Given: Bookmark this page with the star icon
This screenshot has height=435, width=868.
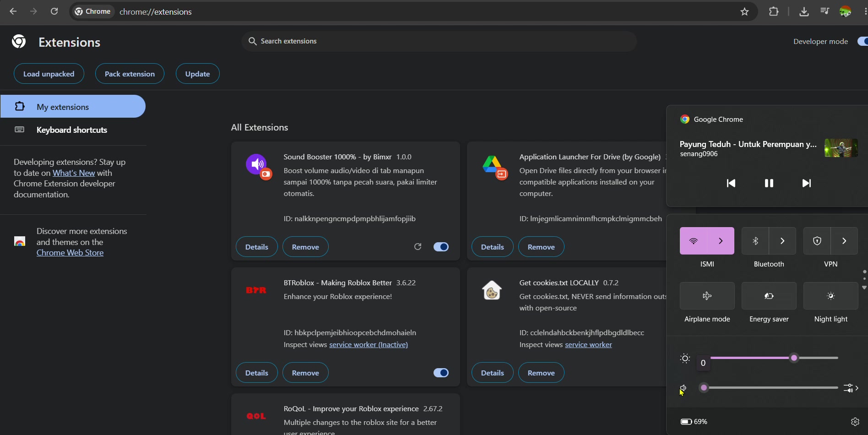Looking at the screenshot, I should tap(745, 11).
